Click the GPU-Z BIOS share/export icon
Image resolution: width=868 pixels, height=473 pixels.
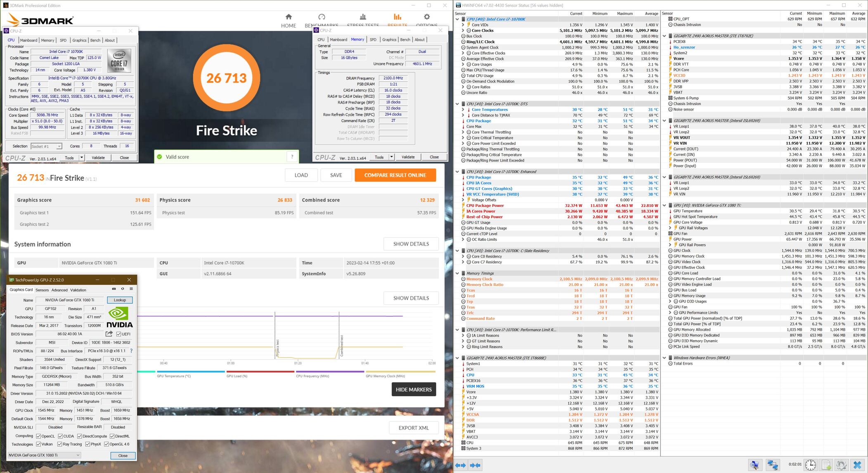click(109, 334)
